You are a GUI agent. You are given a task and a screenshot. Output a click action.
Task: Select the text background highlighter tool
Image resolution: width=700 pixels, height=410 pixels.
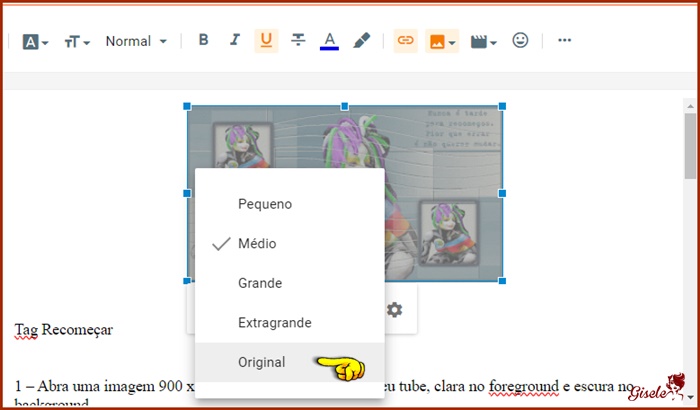tap(361, 40)
